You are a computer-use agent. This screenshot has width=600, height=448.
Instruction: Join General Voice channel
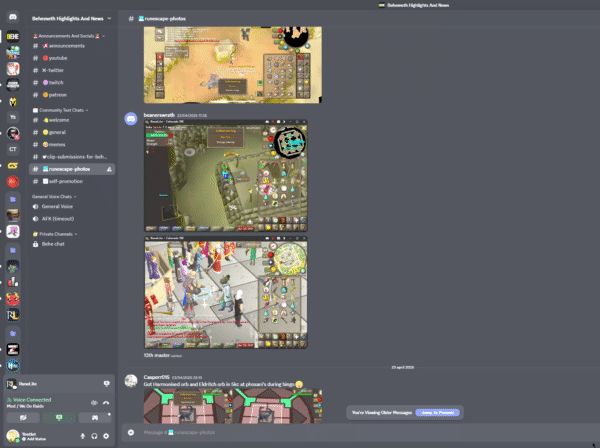(72, 207)
